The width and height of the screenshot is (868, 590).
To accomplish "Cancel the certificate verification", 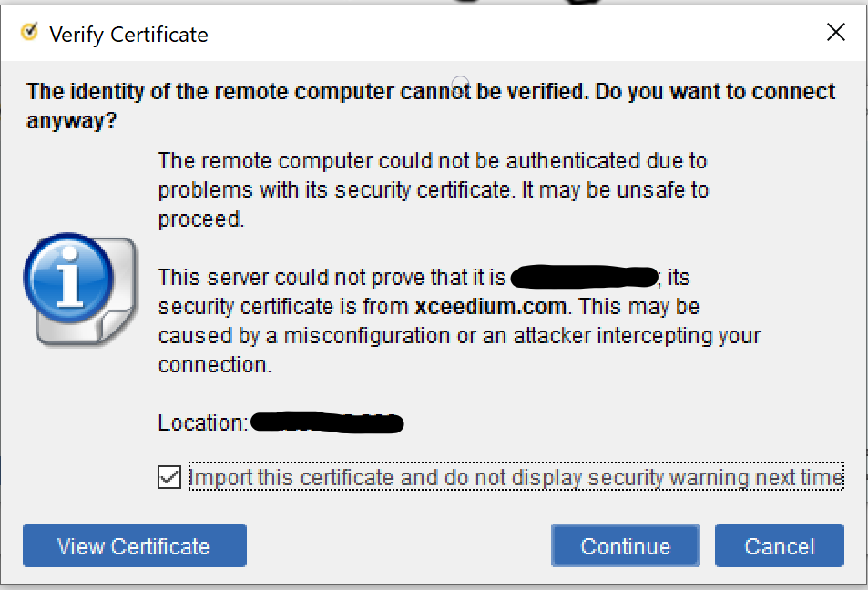I will point(779,546).
